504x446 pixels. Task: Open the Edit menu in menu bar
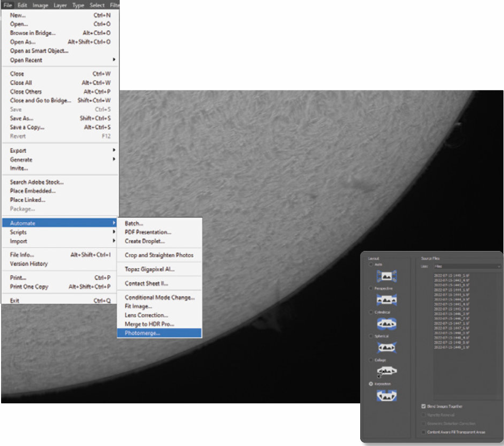(22, 5)
